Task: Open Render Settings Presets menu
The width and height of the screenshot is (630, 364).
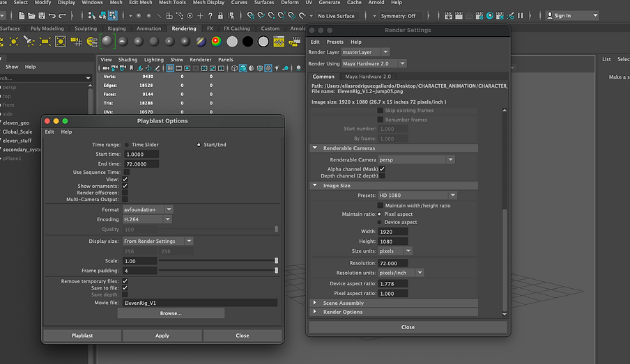Action: pos(335,42)
